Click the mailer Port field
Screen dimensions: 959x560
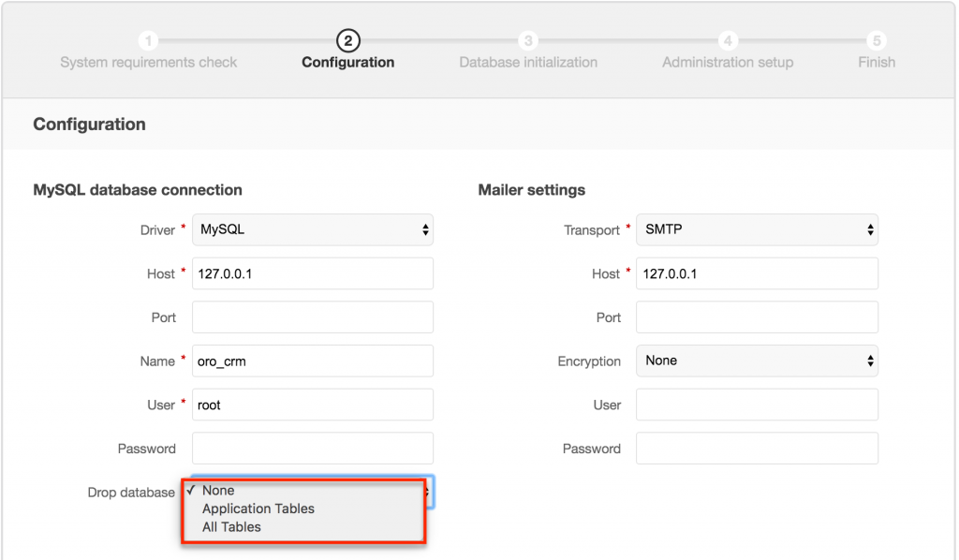pos(757,317)
